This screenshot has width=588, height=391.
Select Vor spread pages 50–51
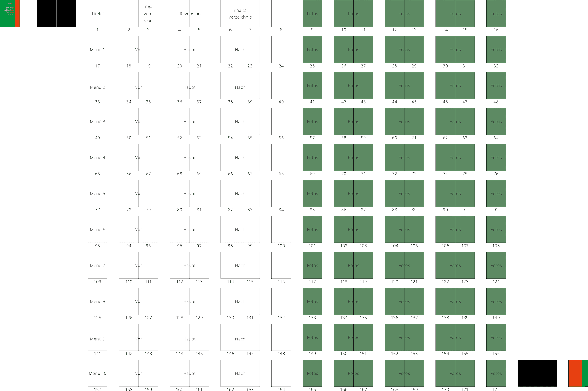(139, 121)
